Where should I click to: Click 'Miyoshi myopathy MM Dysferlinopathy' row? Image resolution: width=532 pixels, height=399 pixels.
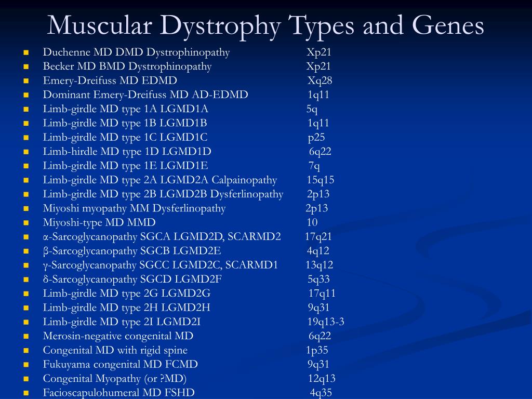point(135,209)
